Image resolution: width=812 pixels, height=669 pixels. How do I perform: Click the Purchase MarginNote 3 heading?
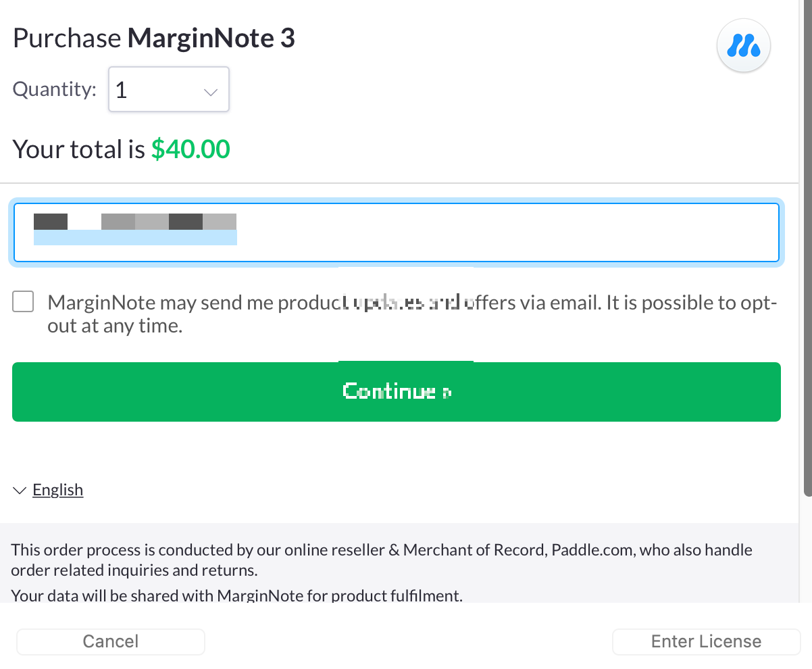click(x=154, y=39)
